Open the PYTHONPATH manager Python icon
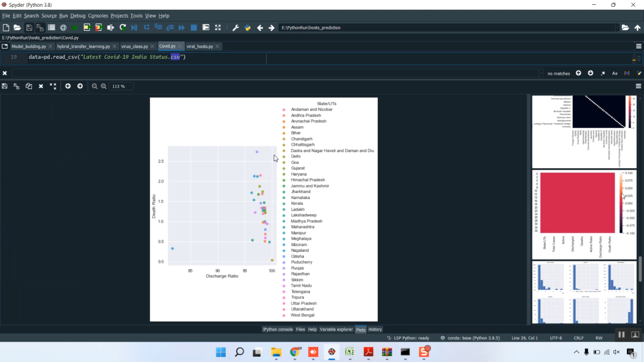This screenshot has width=644, height=362. (248, 27)
